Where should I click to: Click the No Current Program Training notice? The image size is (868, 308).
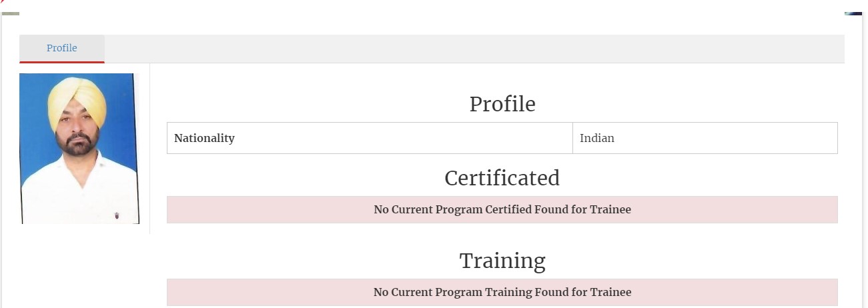[502, 292]
